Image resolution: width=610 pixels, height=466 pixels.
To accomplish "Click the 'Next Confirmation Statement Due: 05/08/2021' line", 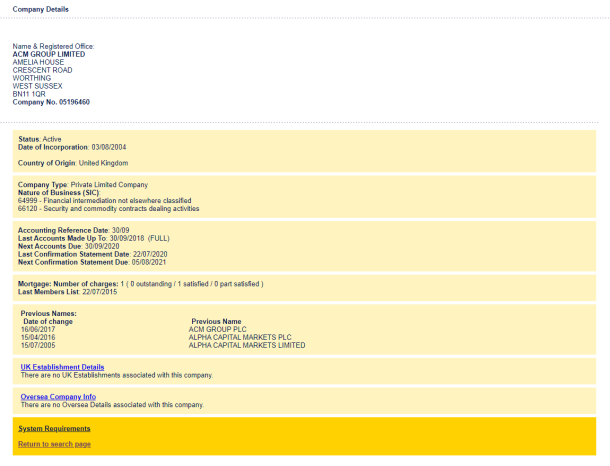I will (92, 262).
